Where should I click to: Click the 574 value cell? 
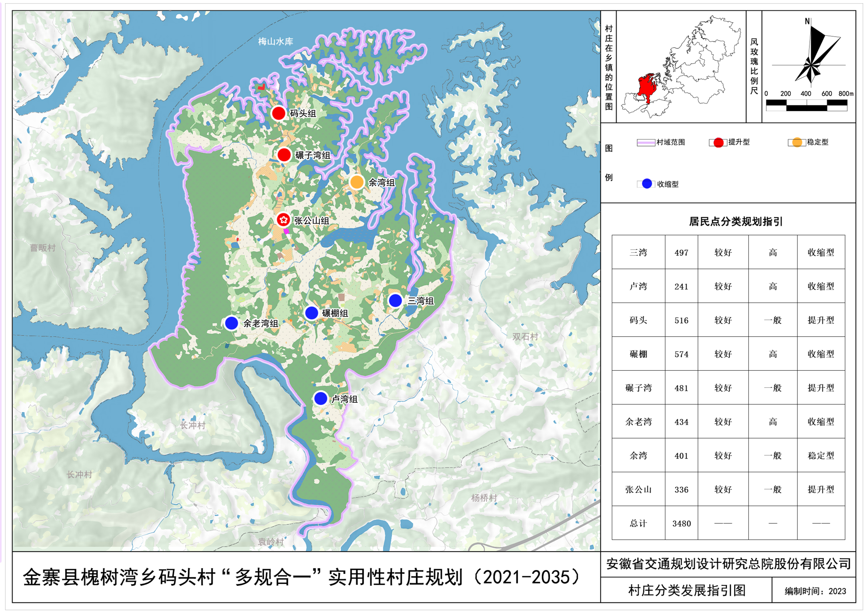681,354
